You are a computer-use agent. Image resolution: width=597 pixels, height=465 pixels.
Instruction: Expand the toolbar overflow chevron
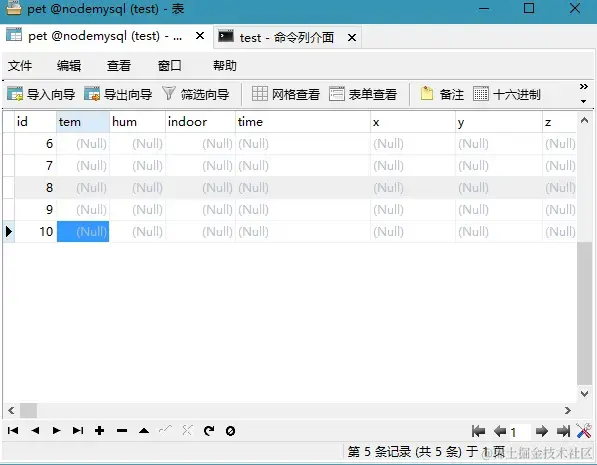[583, 86]
